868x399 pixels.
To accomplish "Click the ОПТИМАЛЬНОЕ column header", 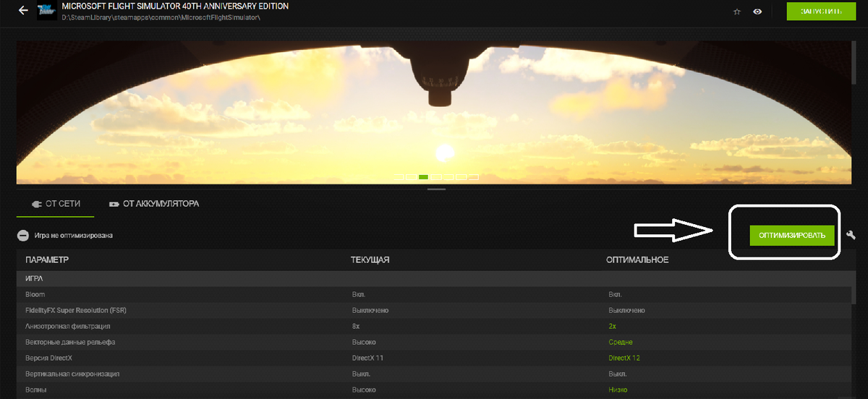I will (x=637, y=259).
